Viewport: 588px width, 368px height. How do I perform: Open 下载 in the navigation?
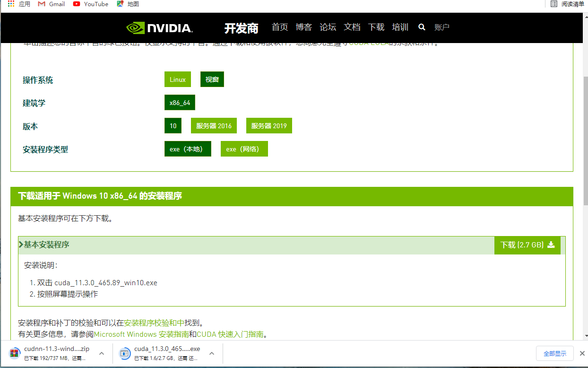pyautogui.click(x=376, y=27)
